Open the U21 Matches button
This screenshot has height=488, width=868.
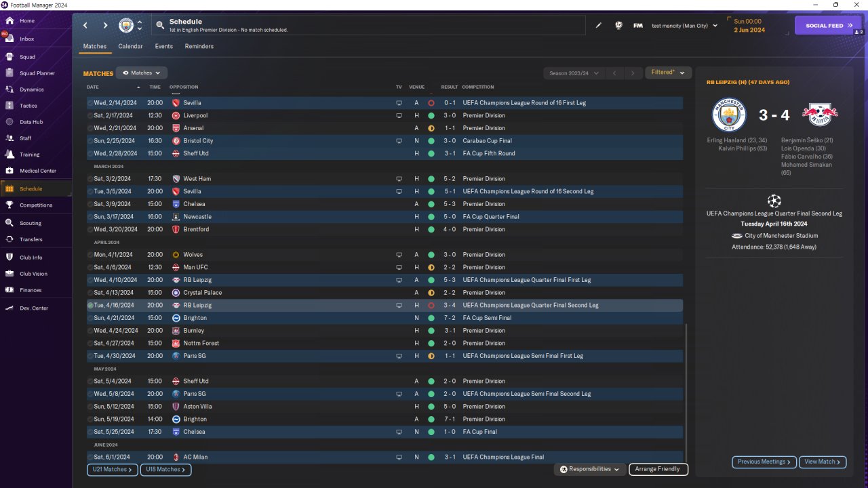[113, 470]
